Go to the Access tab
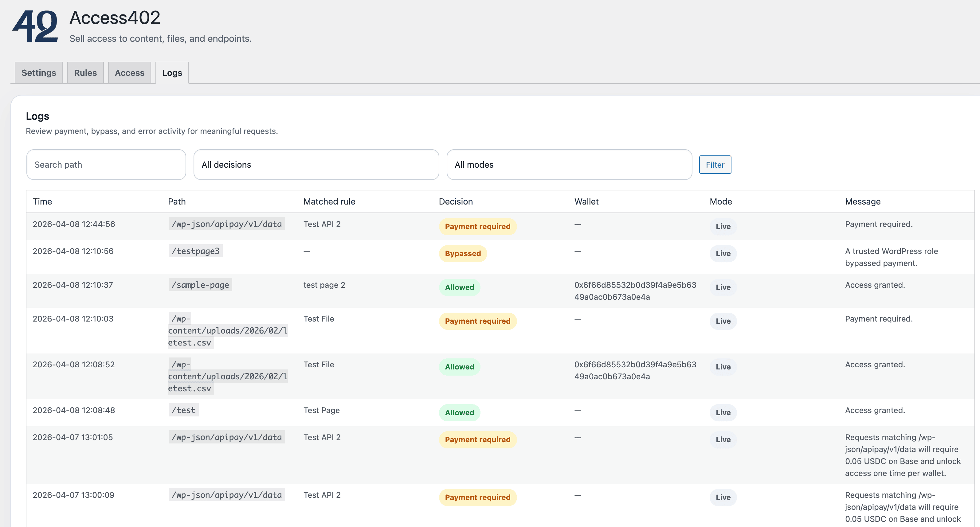Viewport: 980px width, 527px height. [129, 72]
